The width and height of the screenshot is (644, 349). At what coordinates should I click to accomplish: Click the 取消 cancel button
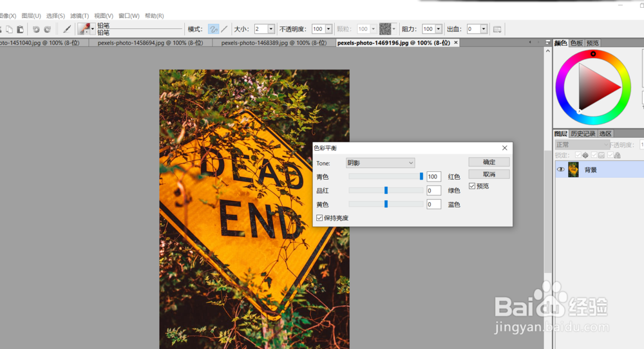click(489, 174)
